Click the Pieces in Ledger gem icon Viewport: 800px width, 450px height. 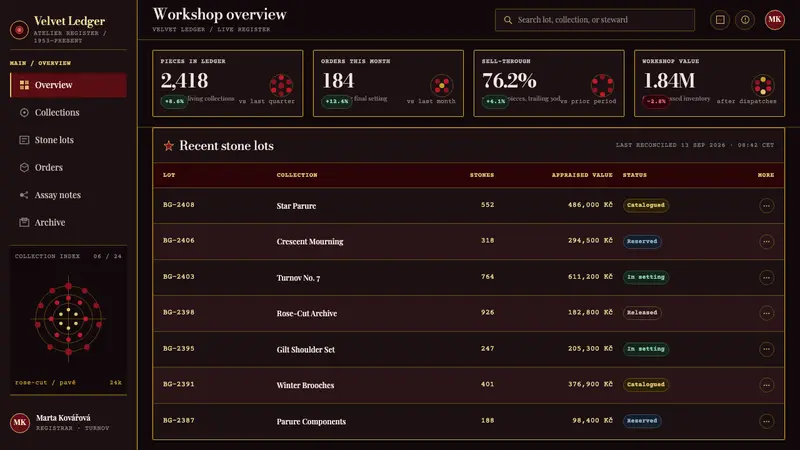point(281,85)
